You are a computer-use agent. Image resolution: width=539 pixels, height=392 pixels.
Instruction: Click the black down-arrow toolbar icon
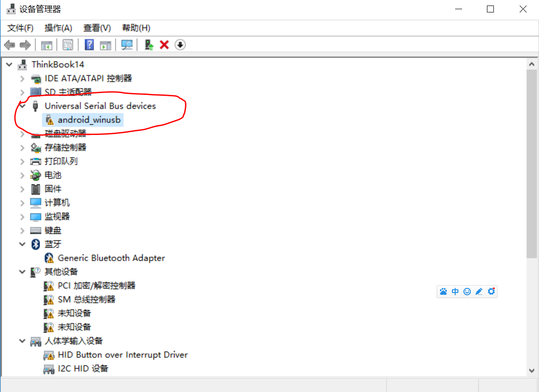tap(180, 45)
